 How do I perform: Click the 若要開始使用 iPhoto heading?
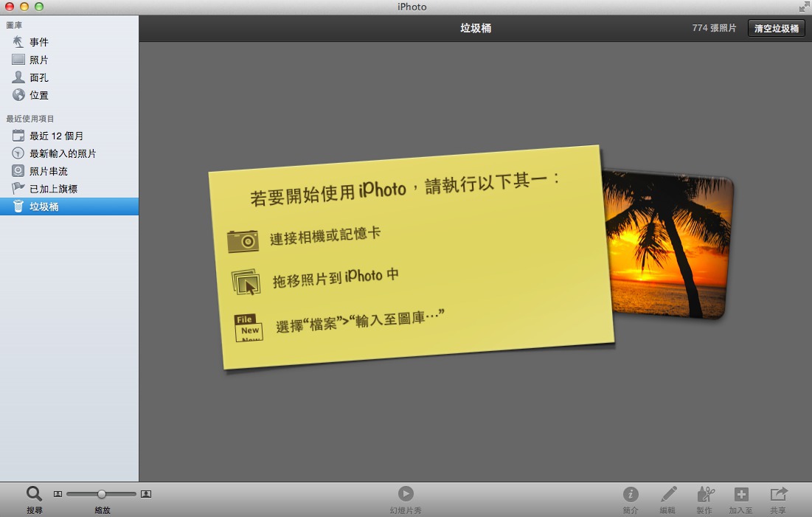405,189
